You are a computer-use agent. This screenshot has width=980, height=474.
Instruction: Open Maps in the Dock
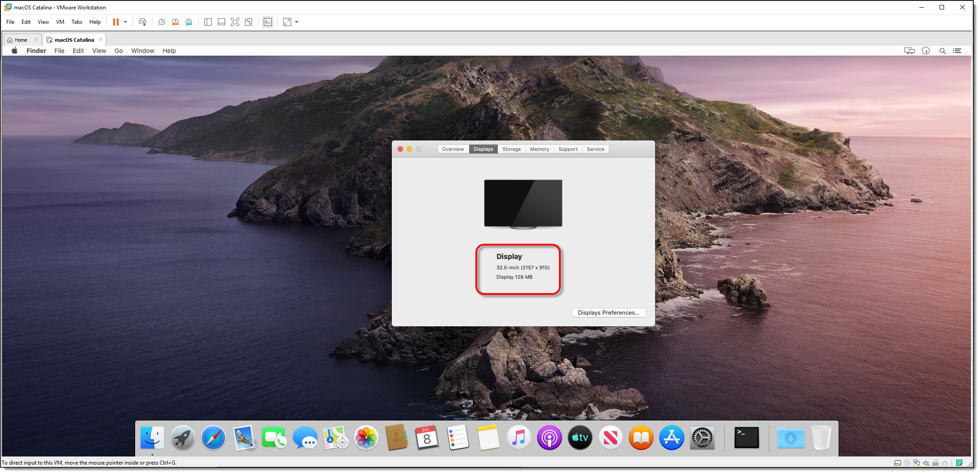(x=336, y=438)
